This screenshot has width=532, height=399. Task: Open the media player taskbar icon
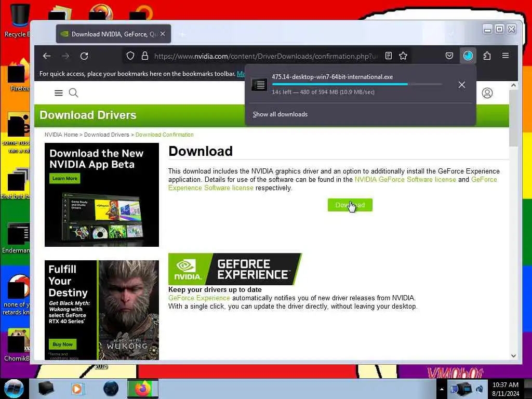coord(77,389)
